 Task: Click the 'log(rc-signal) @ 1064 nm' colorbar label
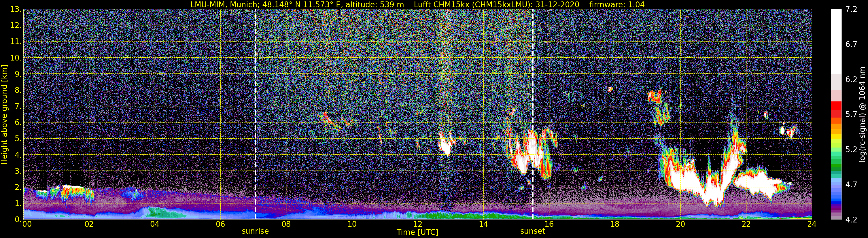[862, 114]
